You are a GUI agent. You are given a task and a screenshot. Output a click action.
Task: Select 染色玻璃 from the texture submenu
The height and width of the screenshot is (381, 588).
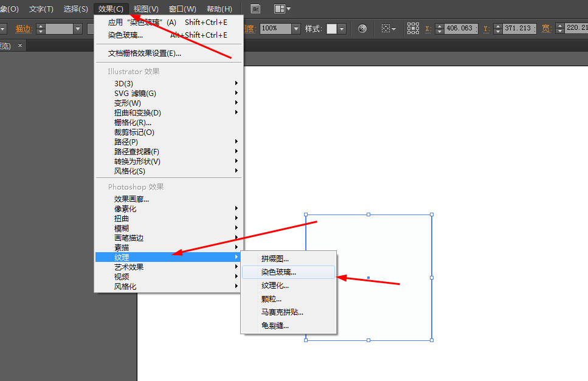tap(275, 272)
